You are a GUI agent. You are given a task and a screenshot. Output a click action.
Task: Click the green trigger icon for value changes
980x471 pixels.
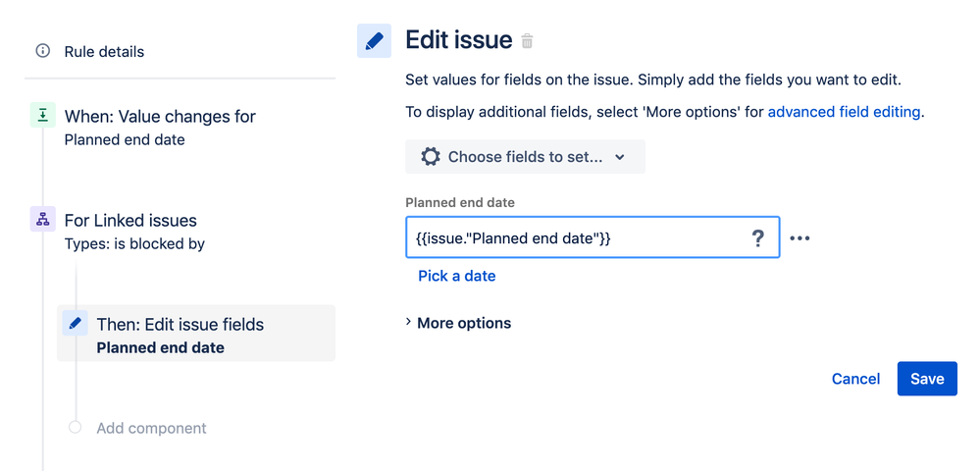pos(43,116)
